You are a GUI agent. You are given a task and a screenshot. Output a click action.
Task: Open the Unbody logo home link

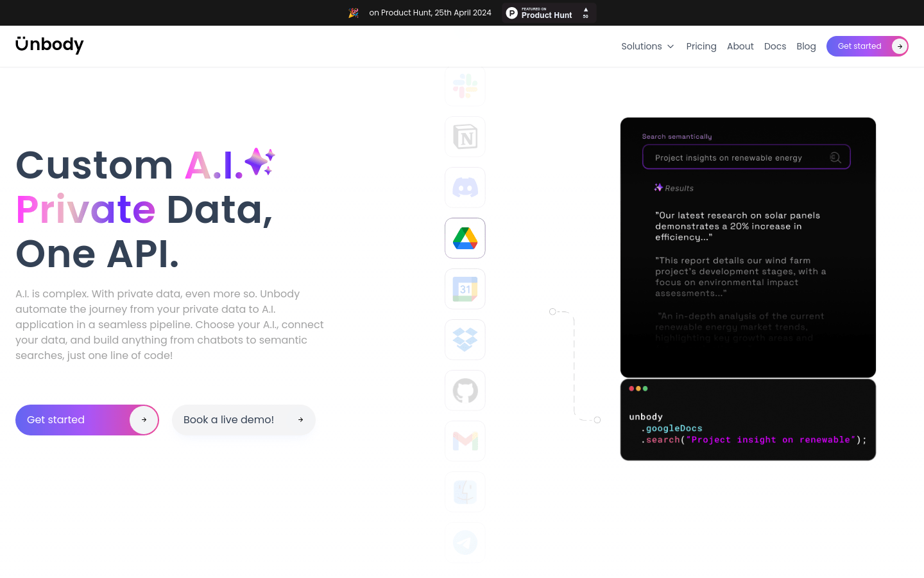coord(49,45)
